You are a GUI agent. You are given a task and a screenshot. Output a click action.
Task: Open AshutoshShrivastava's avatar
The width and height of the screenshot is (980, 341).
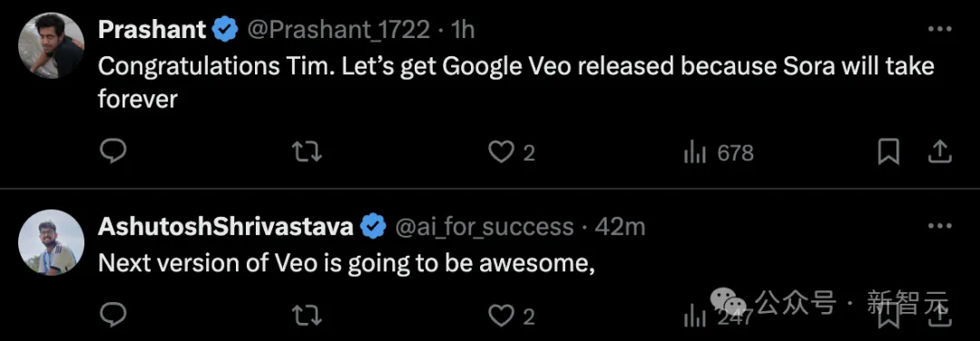click(x=51, y=242)
